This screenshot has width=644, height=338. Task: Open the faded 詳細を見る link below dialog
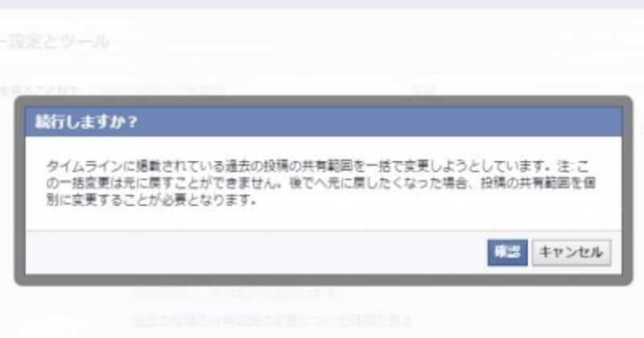(x=272, y=319)
